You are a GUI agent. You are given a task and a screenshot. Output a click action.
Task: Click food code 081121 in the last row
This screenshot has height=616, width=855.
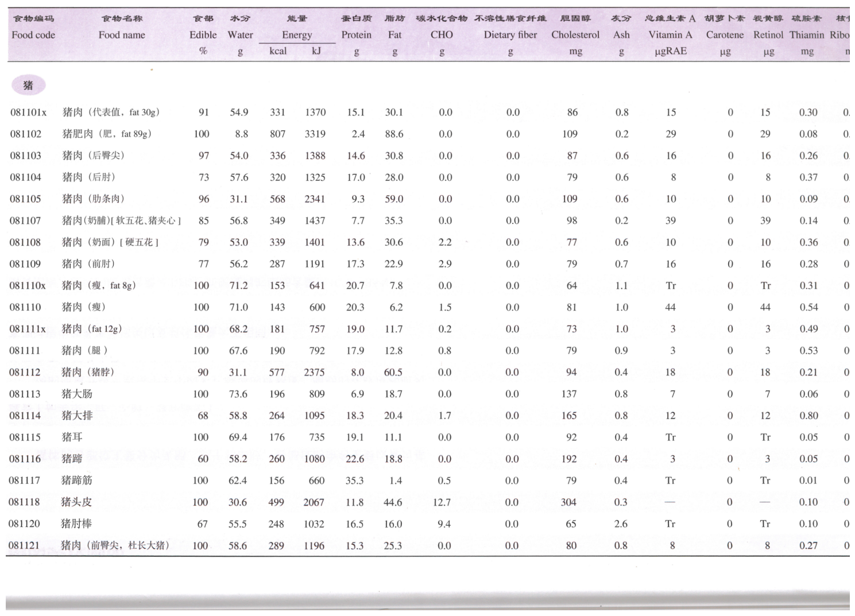click(24, 545)
